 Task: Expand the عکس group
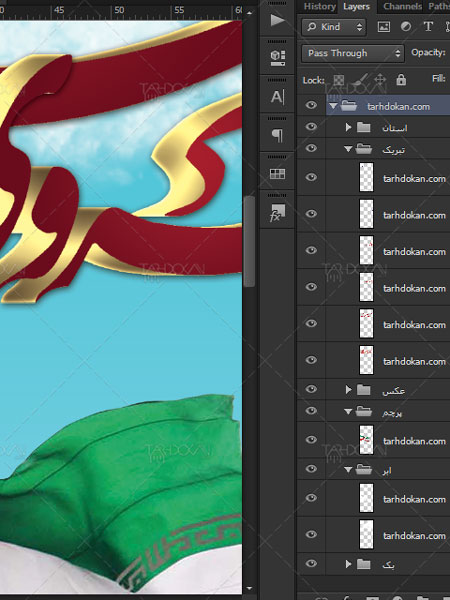tap(348, 390)
